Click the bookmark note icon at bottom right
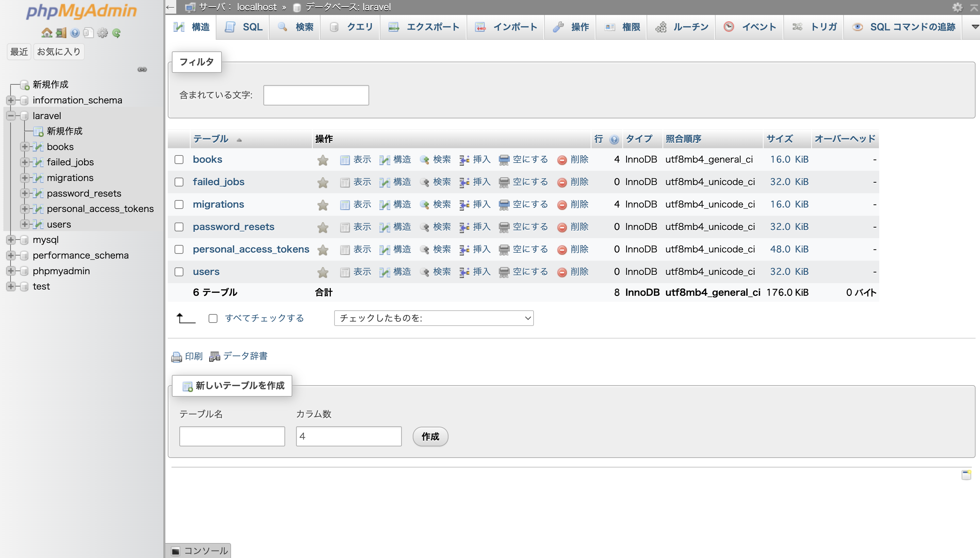 tap(966, 475)
